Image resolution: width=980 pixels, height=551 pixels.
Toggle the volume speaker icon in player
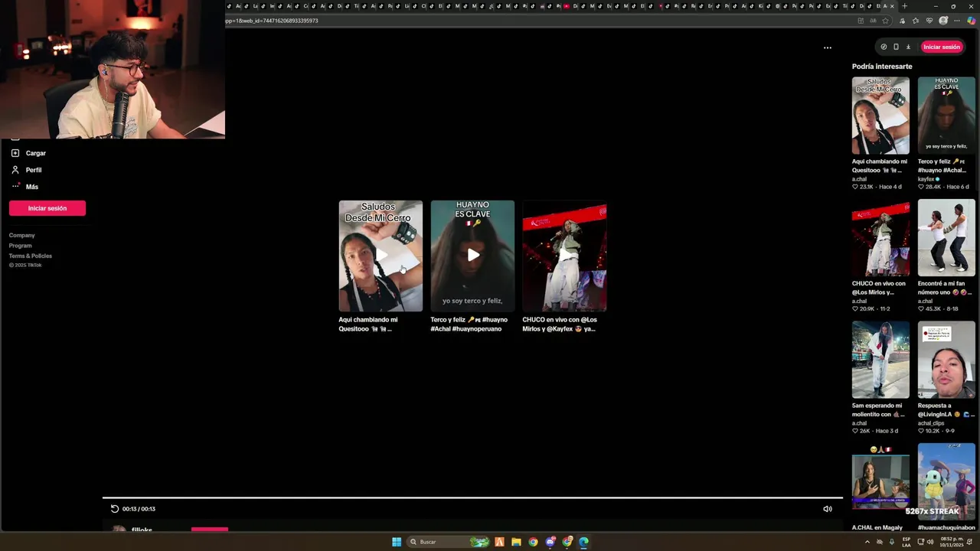coord(828,509)
